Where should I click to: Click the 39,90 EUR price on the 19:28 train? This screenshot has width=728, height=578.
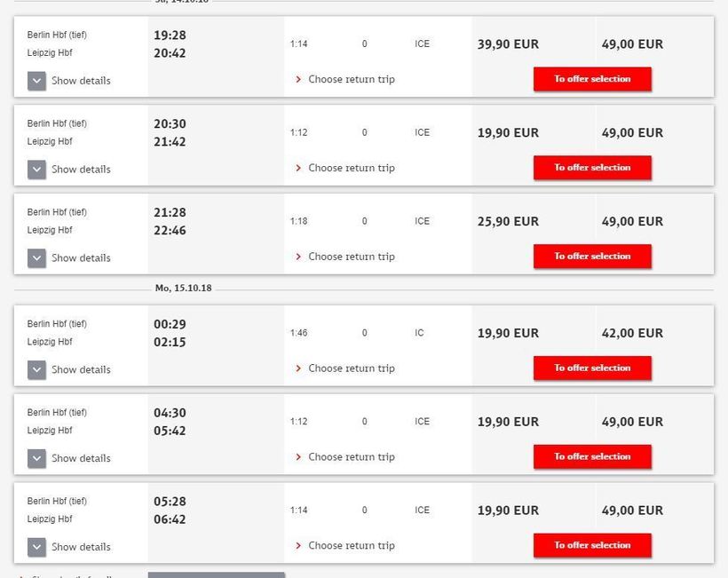(x=508, y=44)
